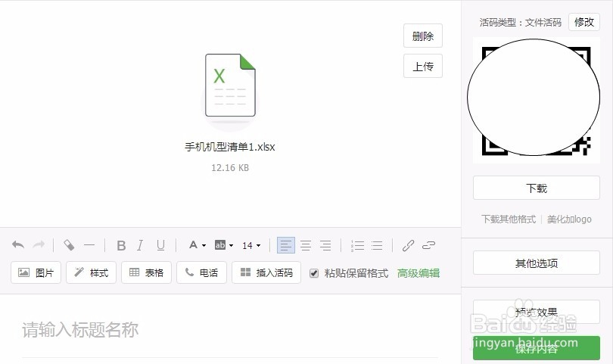Center align the text
The image size is (613, 364).
(306, 245)
